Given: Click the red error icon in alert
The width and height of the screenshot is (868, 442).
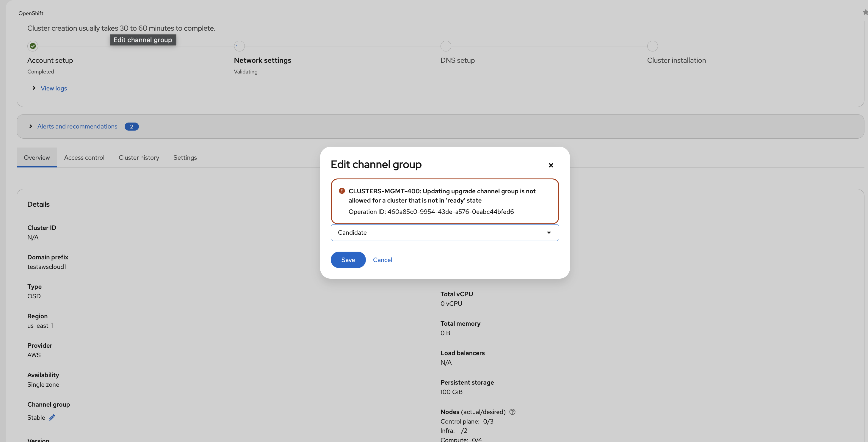Looking at the screenshot, I should pos(342,191).
